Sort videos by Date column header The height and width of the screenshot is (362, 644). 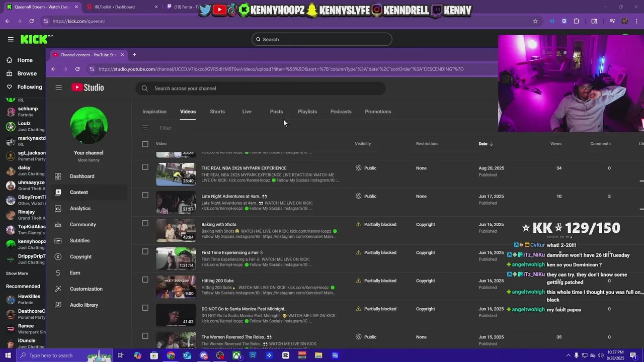coord(486,144)
